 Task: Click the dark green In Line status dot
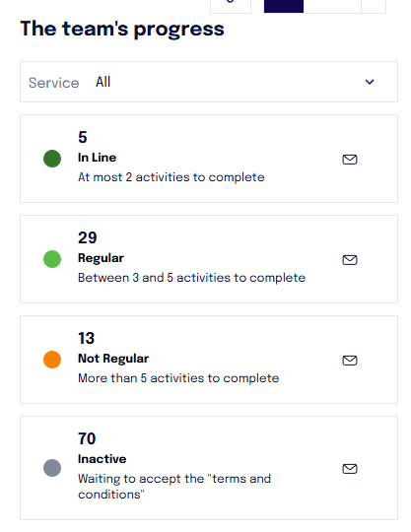click(x=52, y=159)
